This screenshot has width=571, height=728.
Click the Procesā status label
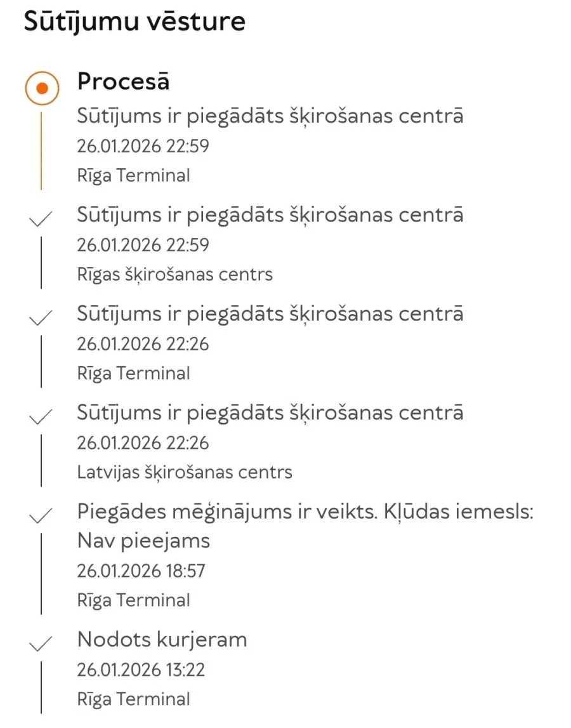[123, 82]
